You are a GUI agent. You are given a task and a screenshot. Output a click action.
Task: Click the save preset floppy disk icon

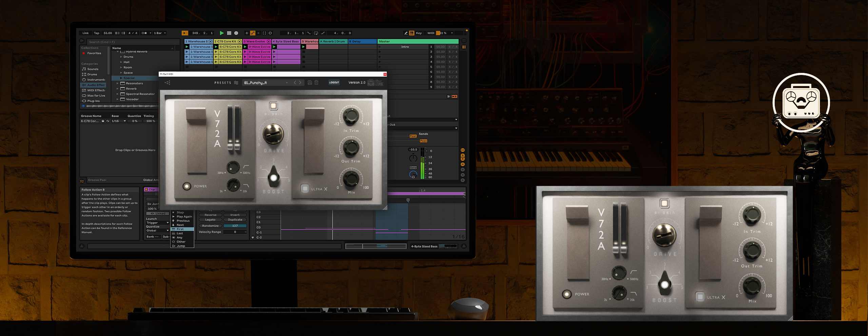(x=310, y=83)
